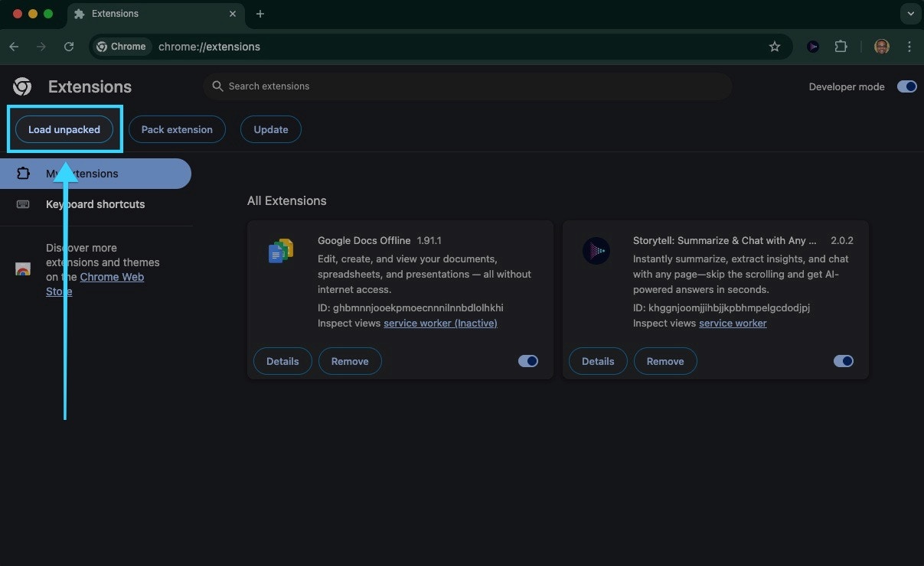Screen dimensions: 924x566
Task: Open the tab search dropdown arrow
Action: tap(910, 14)
